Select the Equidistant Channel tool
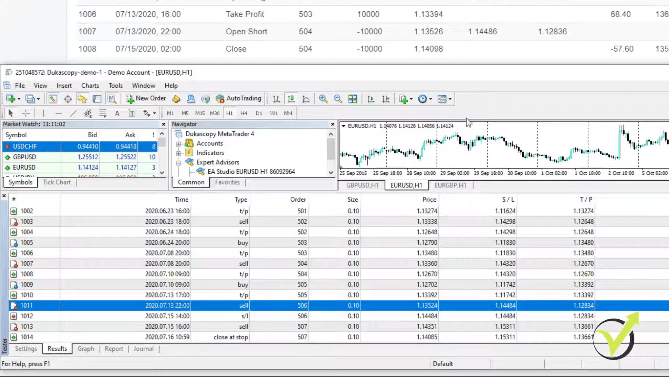Screen dimensions: 669x377 click(x=88, y=113)
